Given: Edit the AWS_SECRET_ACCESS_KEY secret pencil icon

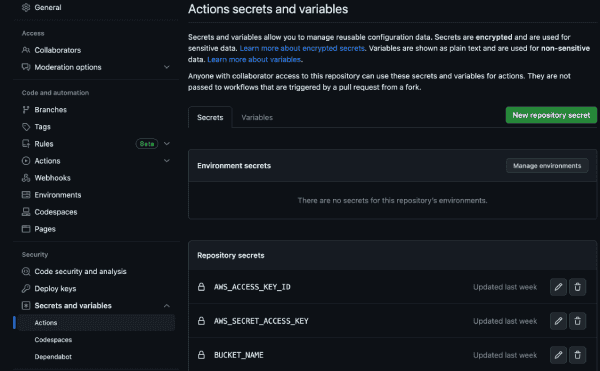Looking at the screenshot, I should tap(558, 321).
